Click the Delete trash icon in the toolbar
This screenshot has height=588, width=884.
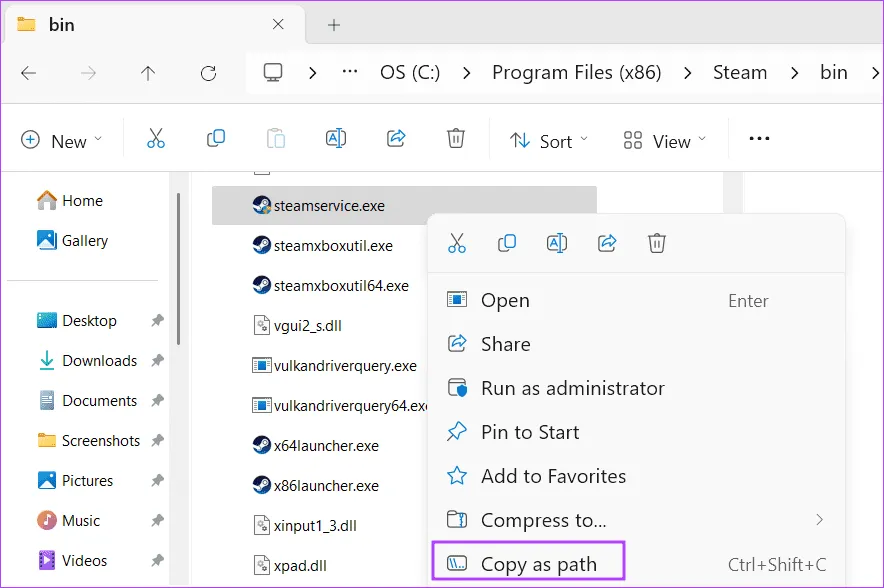(456, 138)
